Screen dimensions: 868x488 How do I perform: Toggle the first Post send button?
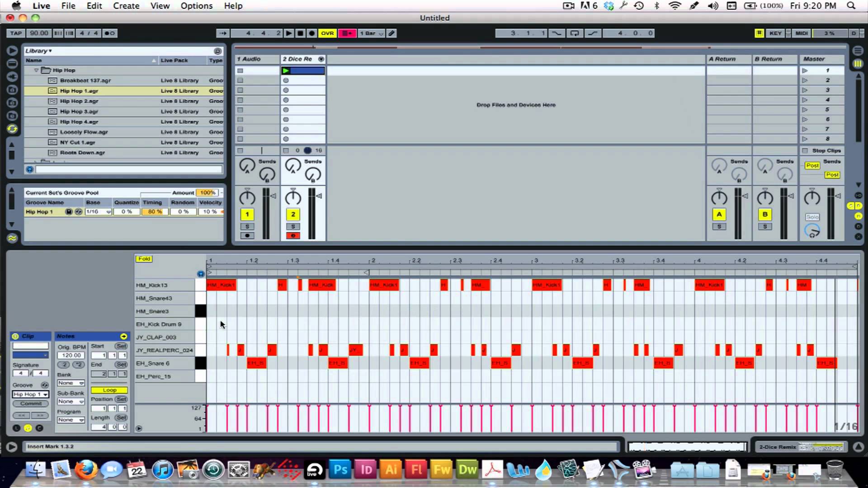[812, 165]
